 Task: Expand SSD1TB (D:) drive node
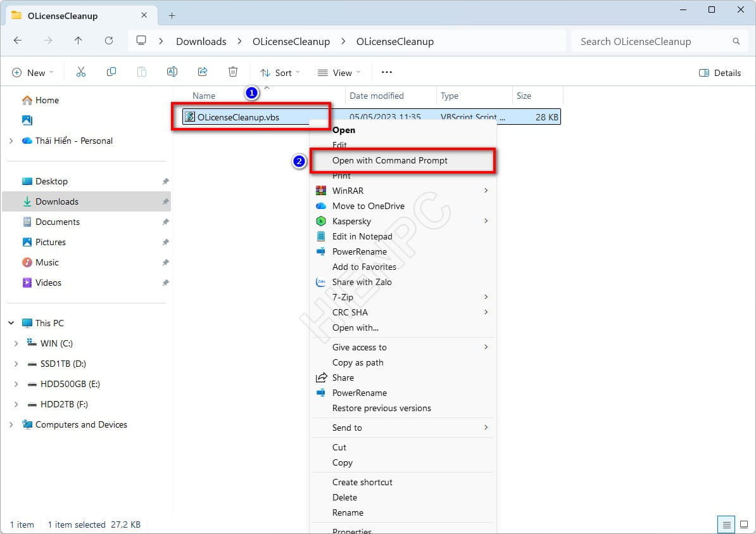pos(16,364)
